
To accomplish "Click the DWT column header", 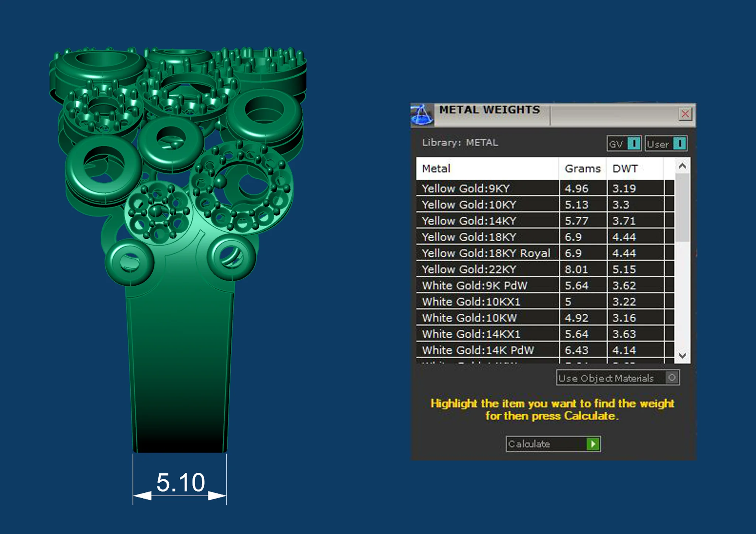I will coord(635,169).
